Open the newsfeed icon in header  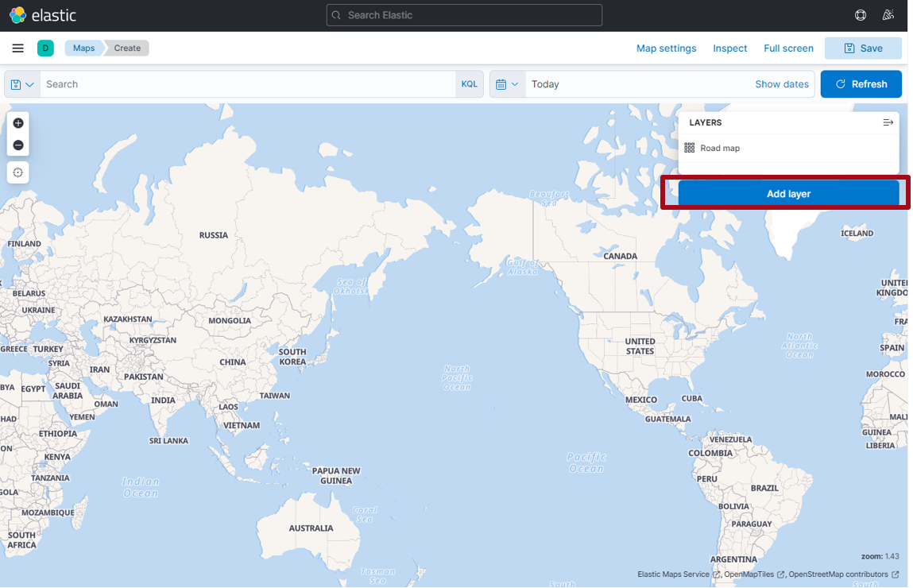[888, 15]
